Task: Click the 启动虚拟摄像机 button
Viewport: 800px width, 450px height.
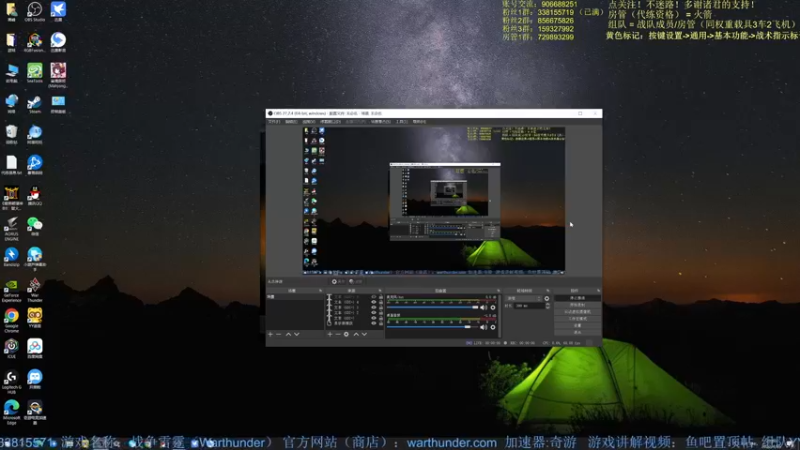Action: [x=578, y=312]
